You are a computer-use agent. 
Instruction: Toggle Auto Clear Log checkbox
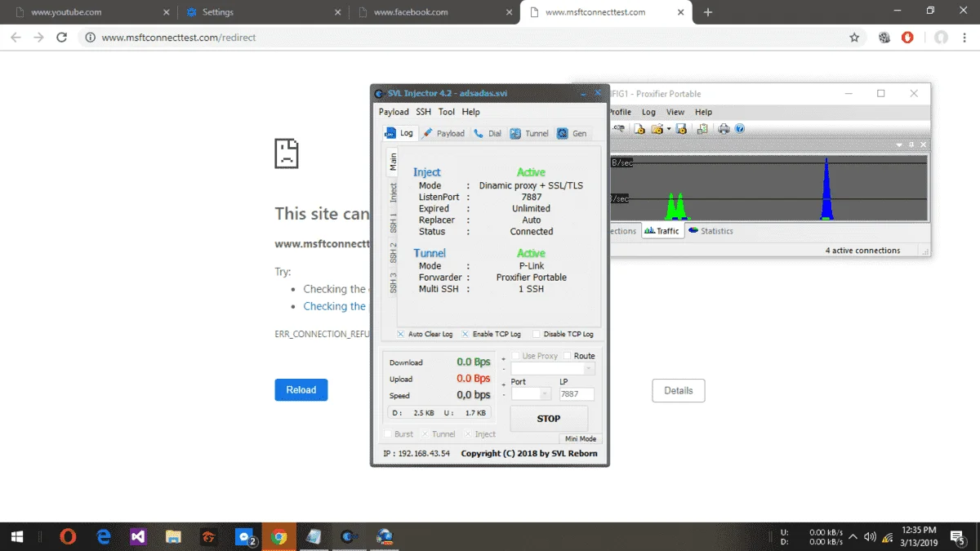click(x=401, y=334)
